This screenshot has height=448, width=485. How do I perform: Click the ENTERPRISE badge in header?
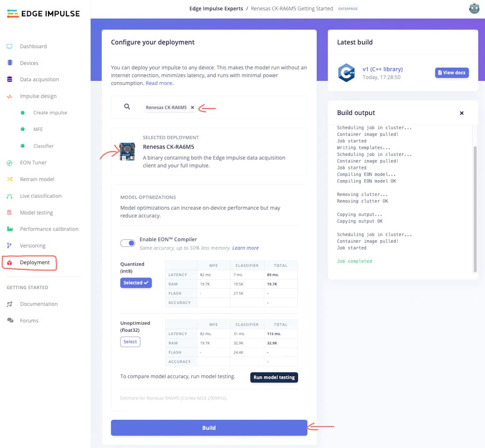click(348, 9)
